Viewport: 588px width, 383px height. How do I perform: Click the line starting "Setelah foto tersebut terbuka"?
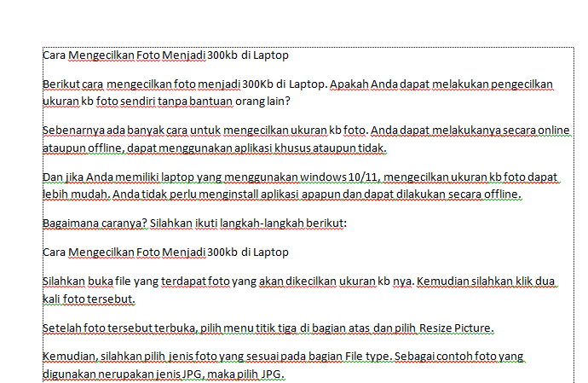coord(268,328)
